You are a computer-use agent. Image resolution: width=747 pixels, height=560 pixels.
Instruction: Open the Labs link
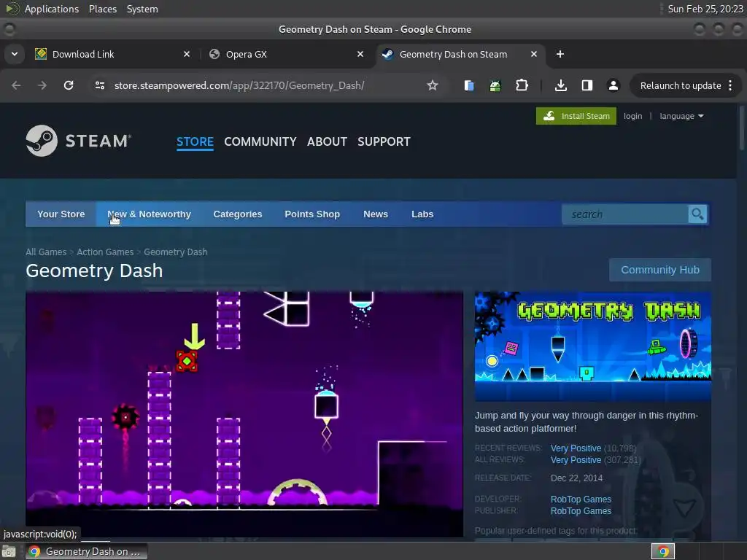(422, 214)
